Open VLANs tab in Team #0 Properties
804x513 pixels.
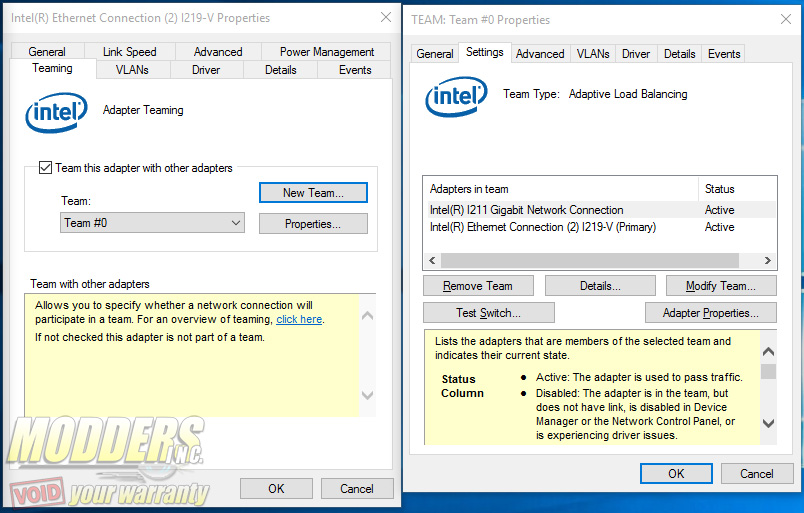pos(593,54)
